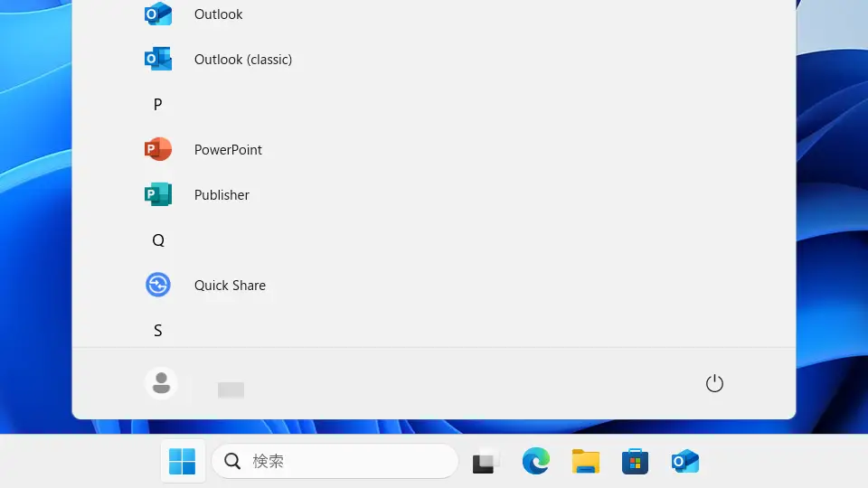Jump to letter P section header
The height and width of the screenshot is (488, 868).
click(x=157, y=104)
